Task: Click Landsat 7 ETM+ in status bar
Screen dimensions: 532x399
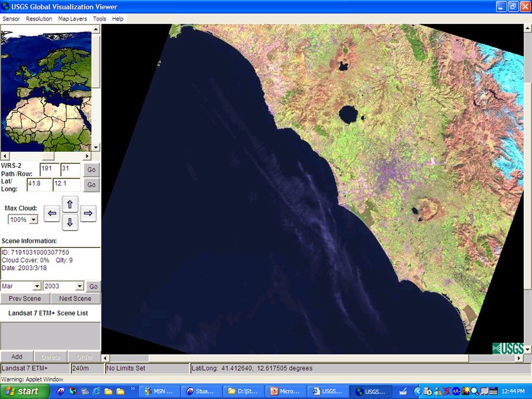Action: (35, 368)
